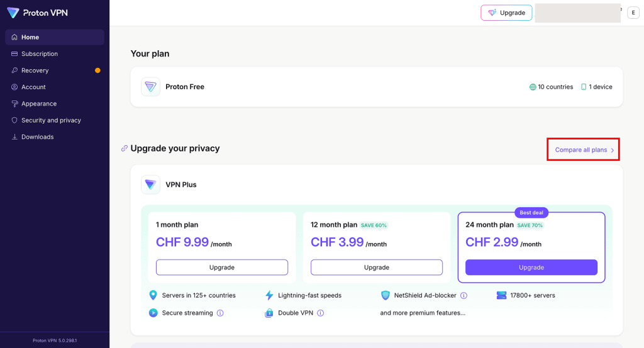Open info tooltip for Secure streaming

(x=220, y=313)
